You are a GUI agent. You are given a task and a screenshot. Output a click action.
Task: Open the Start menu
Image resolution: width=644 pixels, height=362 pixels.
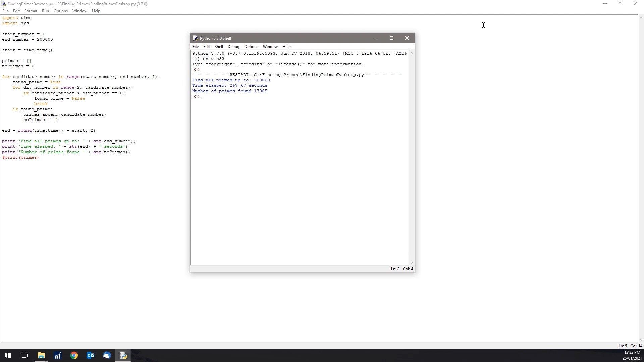click(7, 355)
